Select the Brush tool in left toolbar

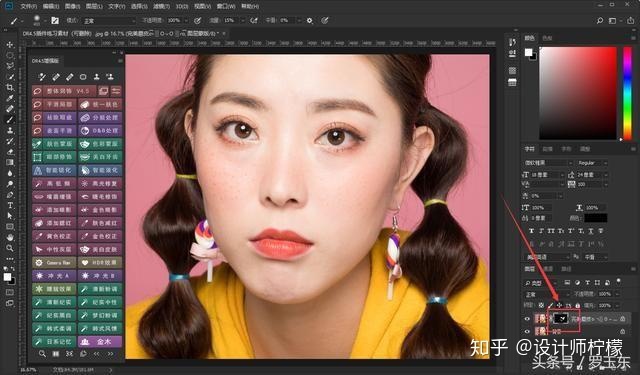10,120
